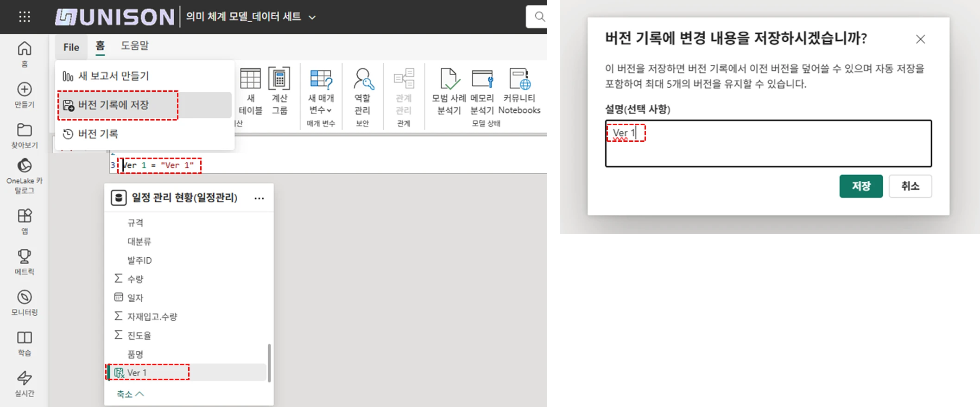
Task: Collapse the table fields list (축소)
Action: [130, 394]
